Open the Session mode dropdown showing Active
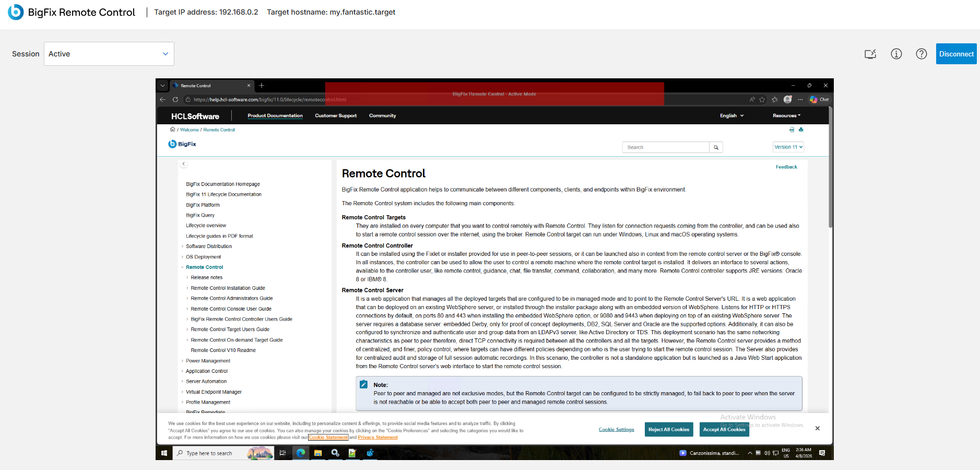980x470 pixels. (109, 54)
